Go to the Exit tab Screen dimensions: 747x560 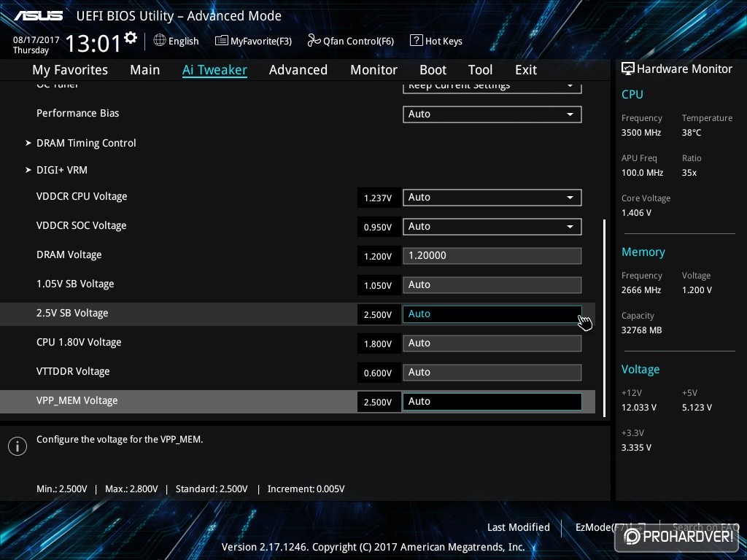526,70
